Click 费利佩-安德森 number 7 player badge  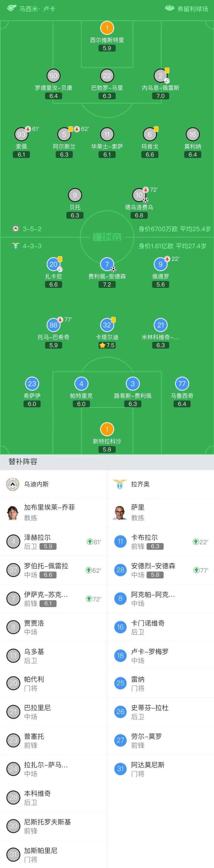point(107,264)
